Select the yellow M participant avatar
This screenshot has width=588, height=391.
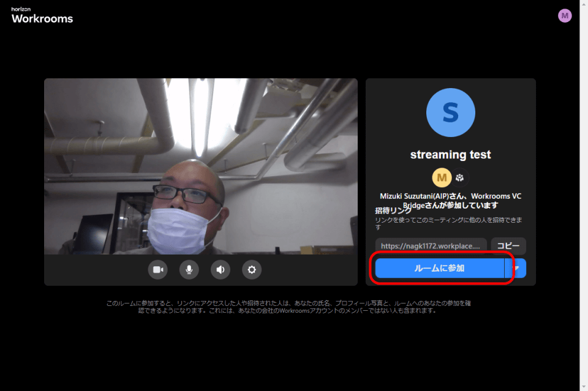442,178
